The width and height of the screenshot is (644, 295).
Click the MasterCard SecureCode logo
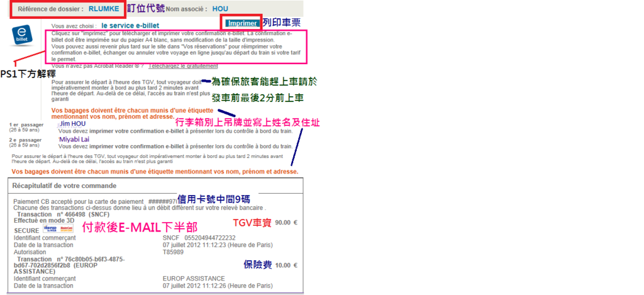point(66,229)
